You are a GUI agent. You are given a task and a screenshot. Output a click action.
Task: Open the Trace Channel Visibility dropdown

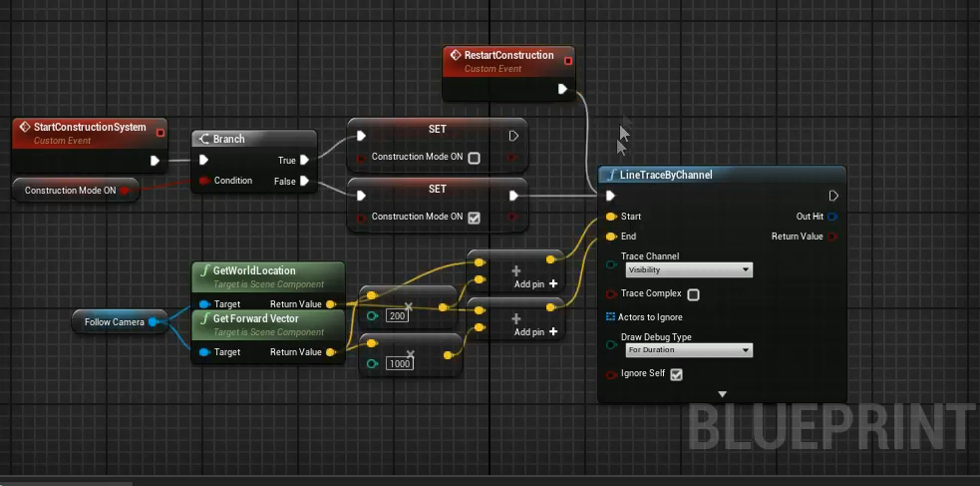(x=688, y=269)
